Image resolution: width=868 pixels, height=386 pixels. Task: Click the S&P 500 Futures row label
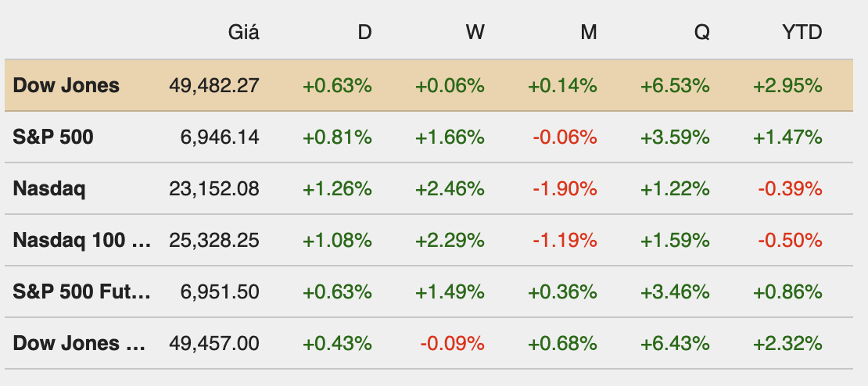click(81, 291)
